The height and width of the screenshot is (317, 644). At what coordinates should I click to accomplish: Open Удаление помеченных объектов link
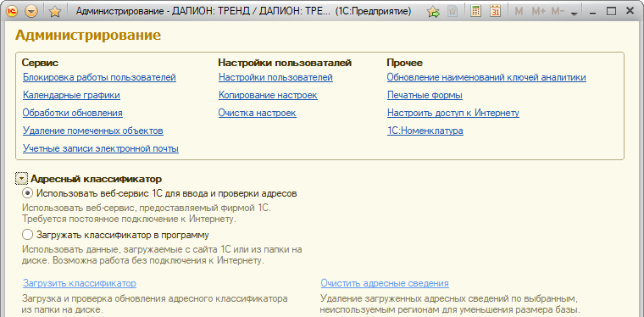click(x=93, y=131)
